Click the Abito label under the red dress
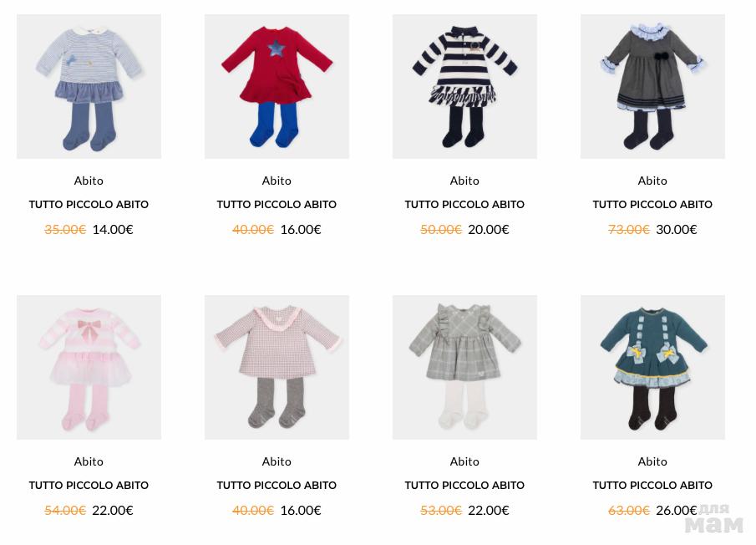The height and width of the screenshot is (545, 756). [x=277, y=181]
